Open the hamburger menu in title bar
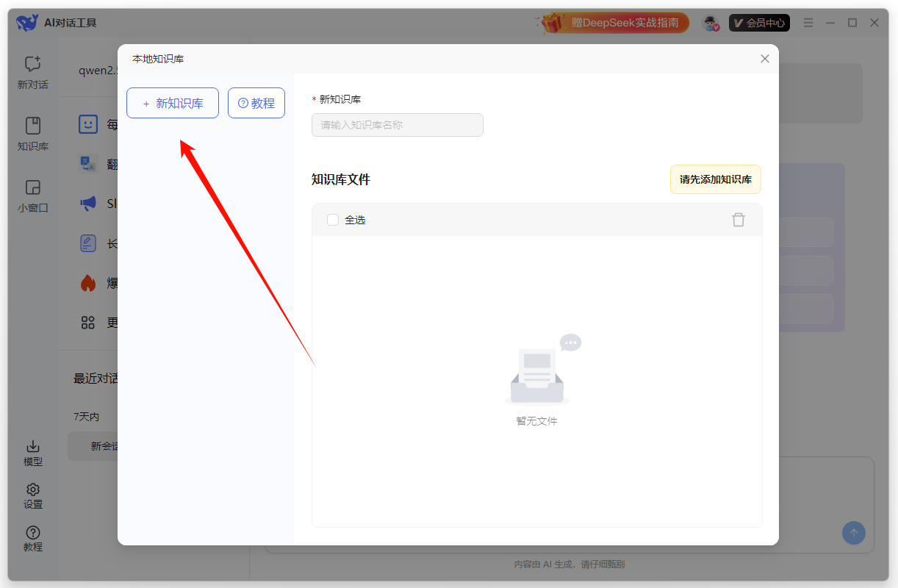Viewport: 898px width, 588px height. (808, 23)
